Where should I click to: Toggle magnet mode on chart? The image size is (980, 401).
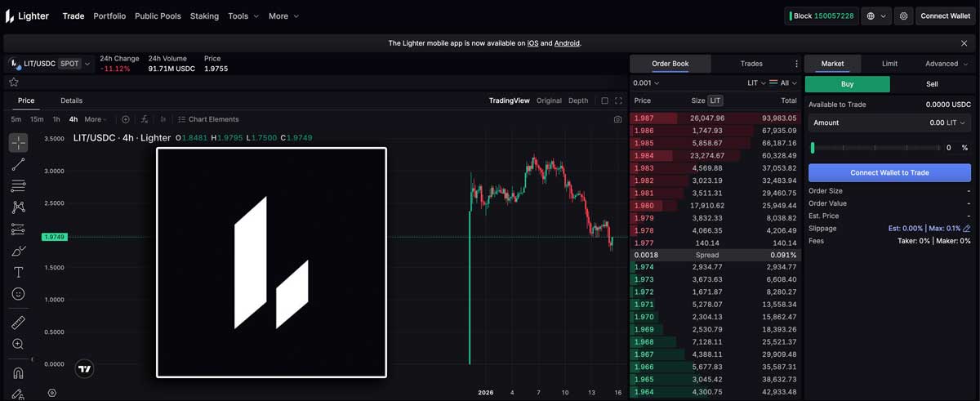click(x=18, y=373)
